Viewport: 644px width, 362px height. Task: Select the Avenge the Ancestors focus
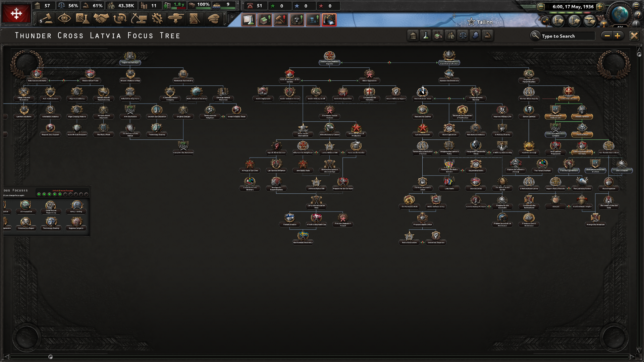point(595,220)
